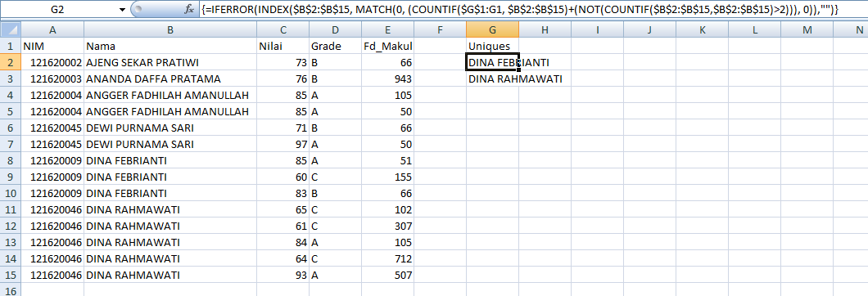Select column G header

(x=492, y=30)
